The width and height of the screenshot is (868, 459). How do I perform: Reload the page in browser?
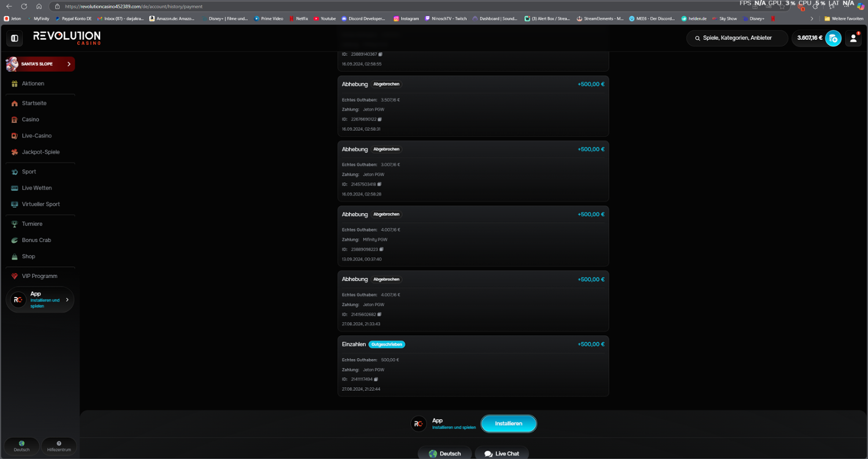pyautogui.click(x=24, y=6)
